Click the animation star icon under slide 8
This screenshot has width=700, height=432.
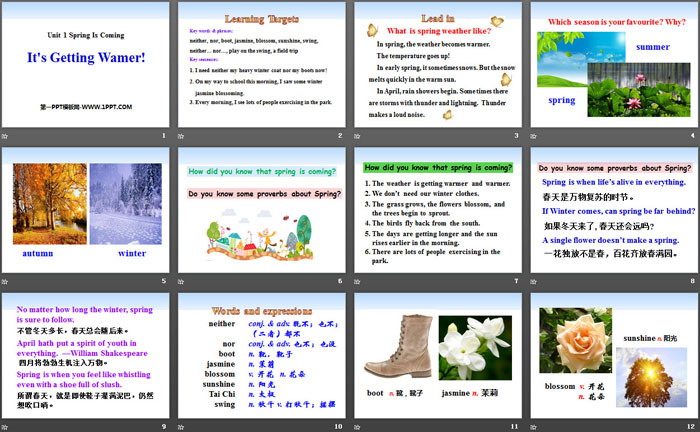[534, 282]
